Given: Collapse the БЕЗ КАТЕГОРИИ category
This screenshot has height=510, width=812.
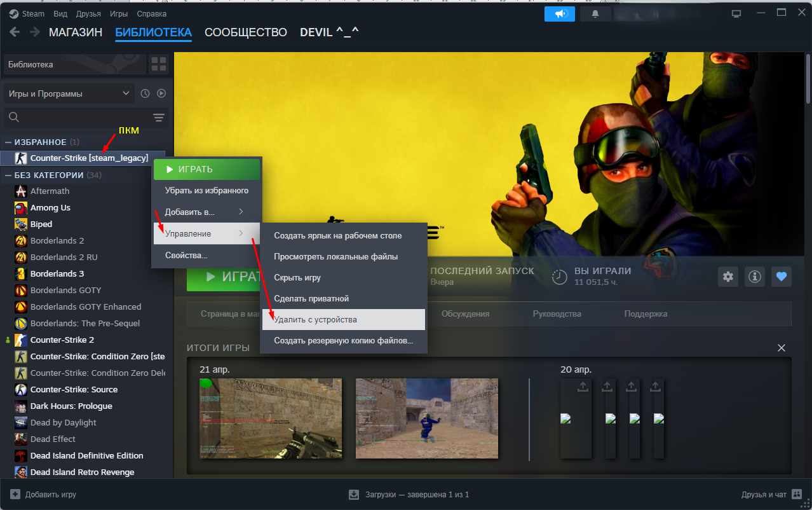Looking at the screenshot, I should click(x=8, y=175).
